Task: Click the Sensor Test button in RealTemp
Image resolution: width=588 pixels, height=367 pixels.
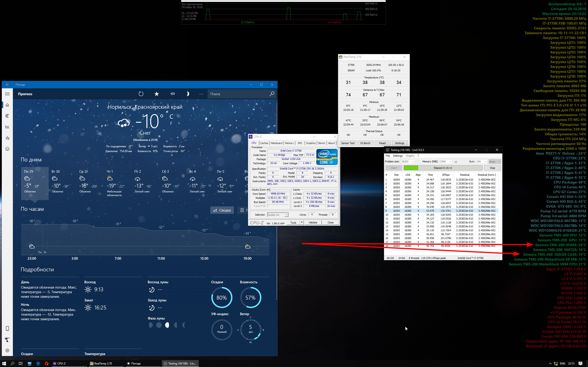Action: 348,143
